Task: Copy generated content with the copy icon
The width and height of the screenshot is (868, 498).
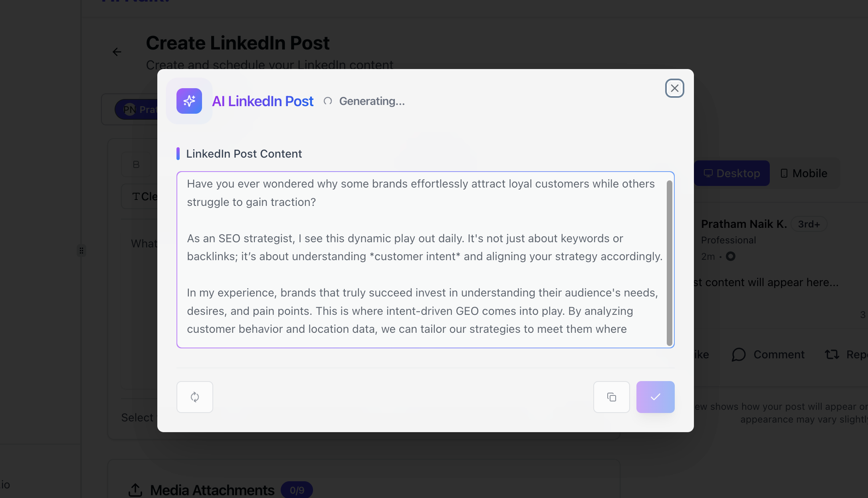Action: coord(611,397)
